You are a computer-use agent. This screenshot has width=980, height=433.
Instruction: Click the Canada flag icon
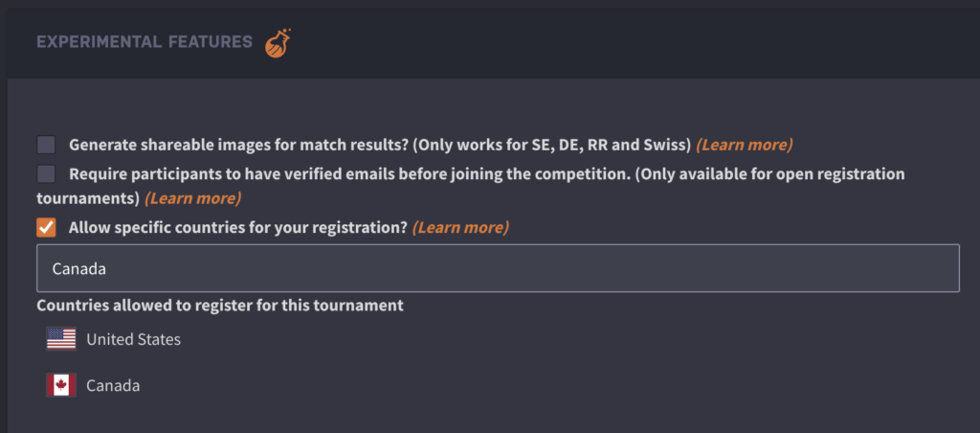[x=61, y=385]
